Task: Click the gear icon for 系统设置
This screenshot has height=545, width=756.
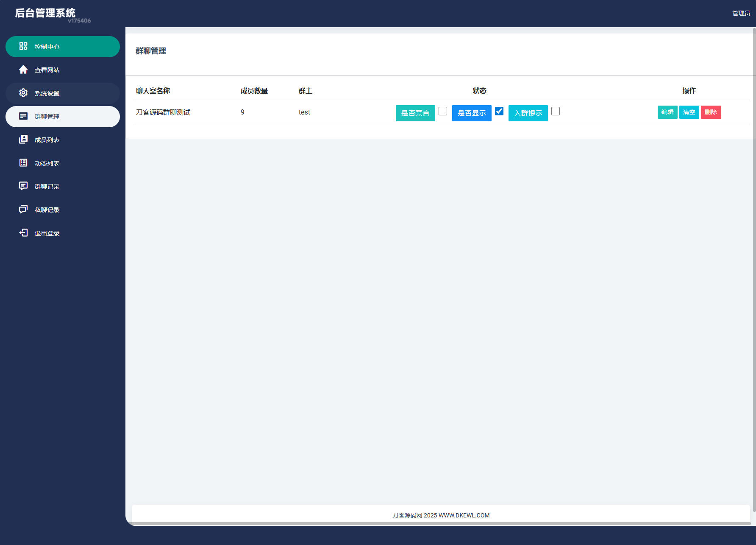Action: click(x=23, y=93)
